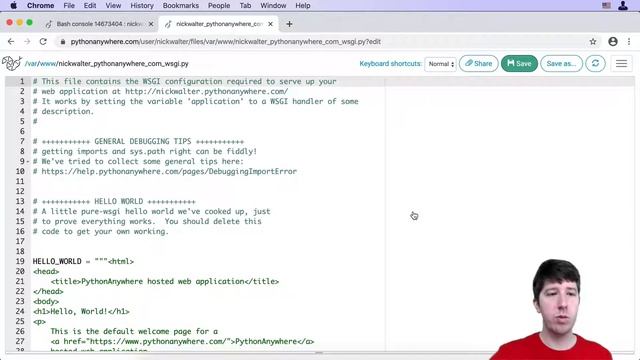Viewport: 640px width, 360px height.
Task: Open the Window menu
Action: pyautogui.click(x=273, y=6)
